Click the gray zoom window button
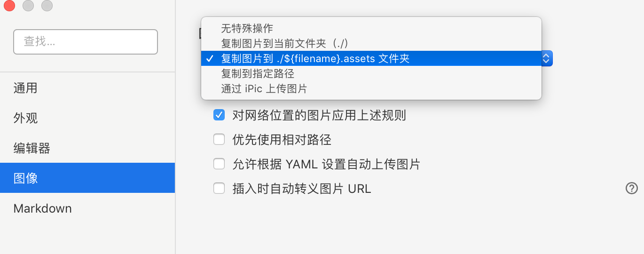The height and width of the screenshot is (254, 644). 47,6
